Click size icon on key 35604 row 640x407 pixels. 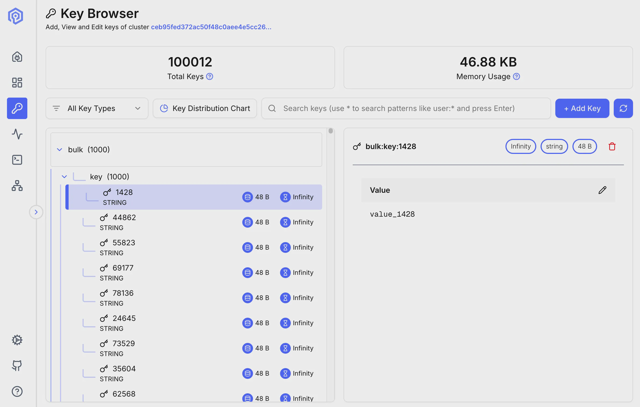[247, 373]
